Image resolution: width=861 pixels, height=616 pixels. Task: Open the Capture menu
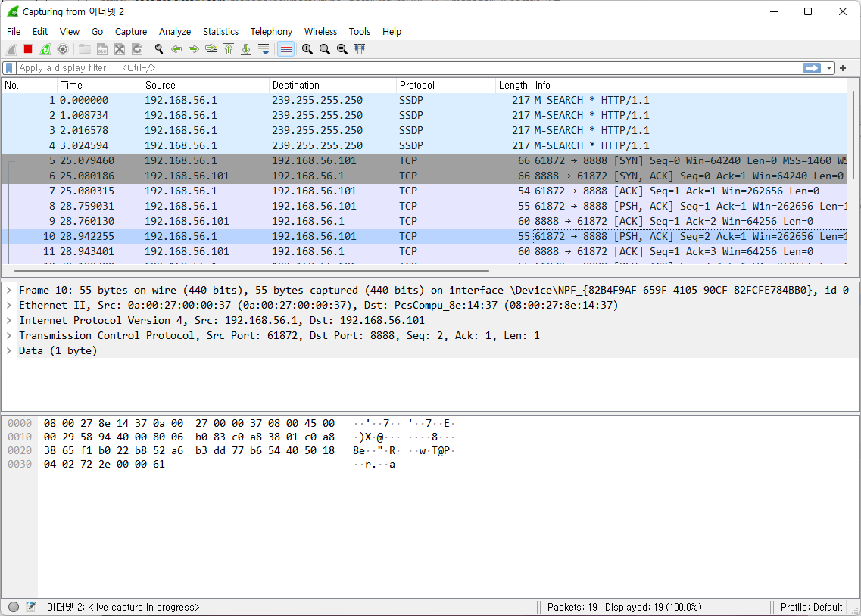click(131, 31)
